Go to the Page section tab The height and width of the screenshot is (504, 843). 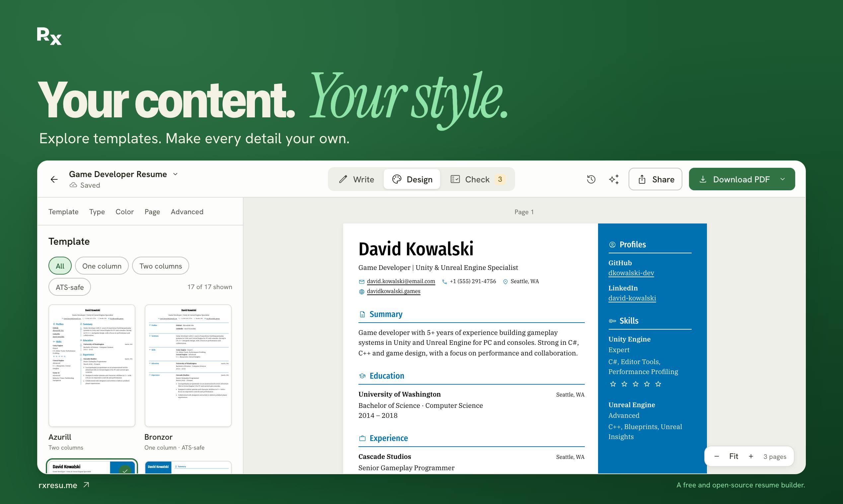[x=152, y=212]
